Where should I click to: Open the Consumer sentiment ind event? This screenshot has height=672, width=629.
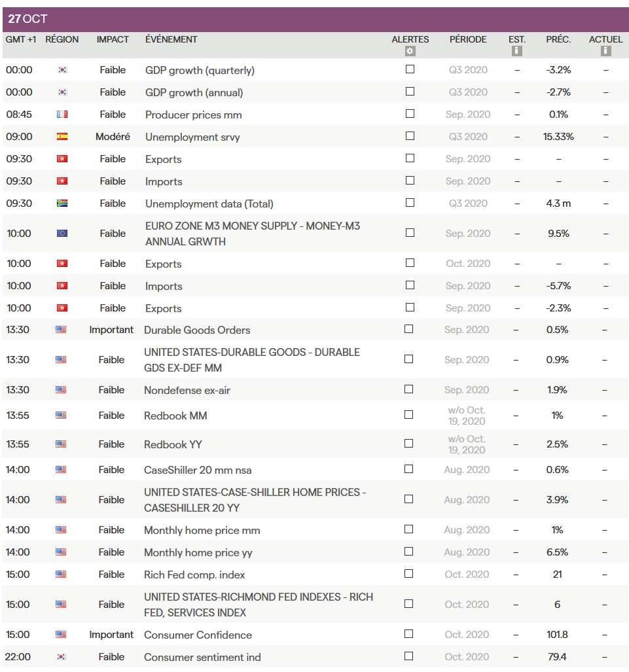(x=202, y=657)
